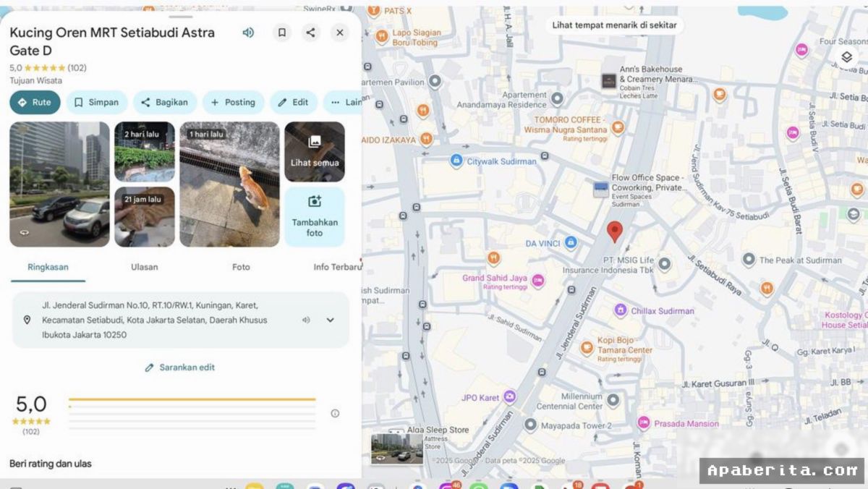
Task: Select TOMORO COFFEE marker icon
Action: pyautogui.click(x=617, y=127)
